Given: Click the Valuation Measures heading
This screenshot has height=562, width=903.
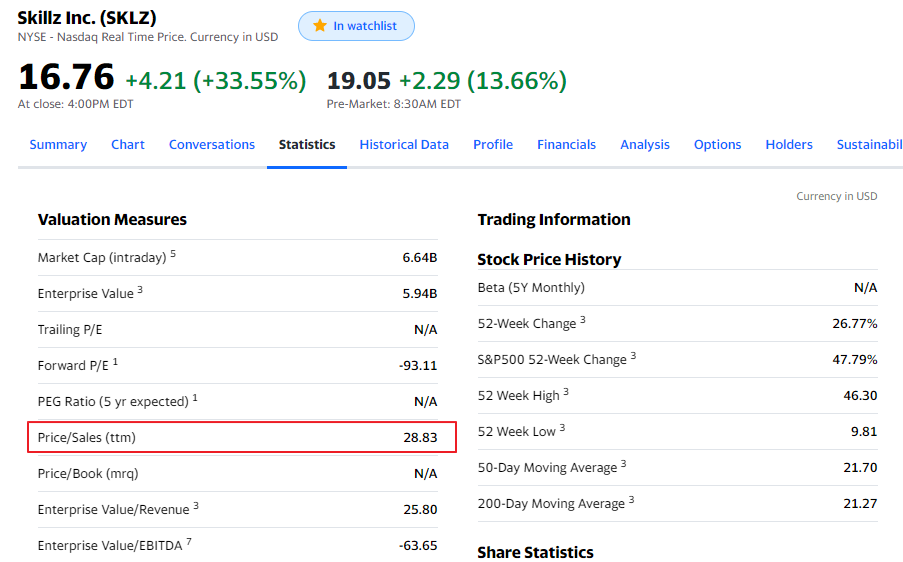Looking at the screenshot, I should click(112, 219).
